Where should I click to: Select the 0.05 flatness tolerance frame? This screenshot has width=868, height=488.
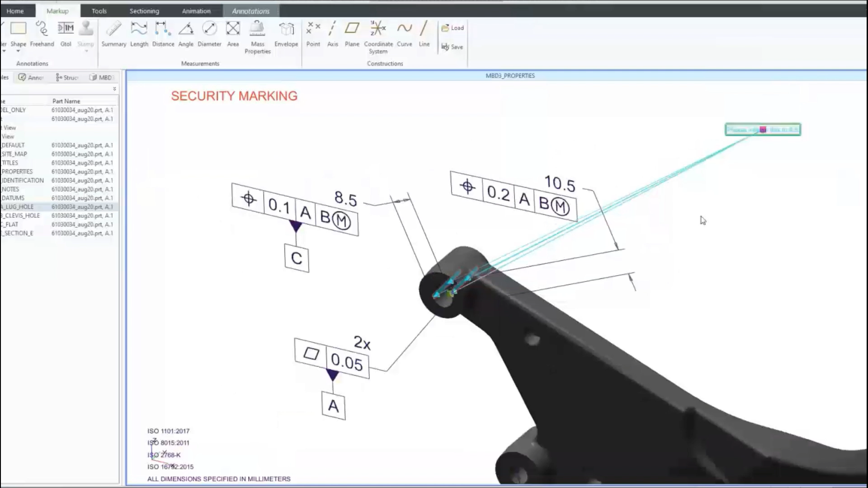coord(332,358)
